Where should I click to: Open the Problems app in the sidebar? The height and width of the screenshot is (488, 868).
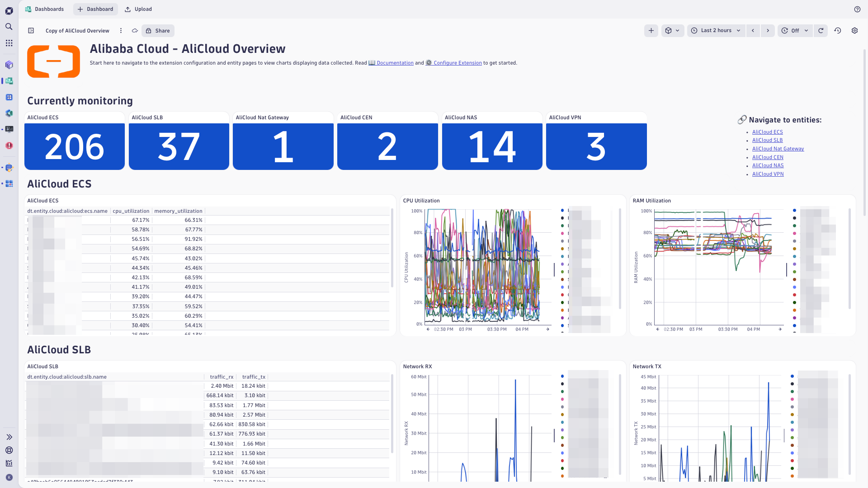(x=9, y=145)
